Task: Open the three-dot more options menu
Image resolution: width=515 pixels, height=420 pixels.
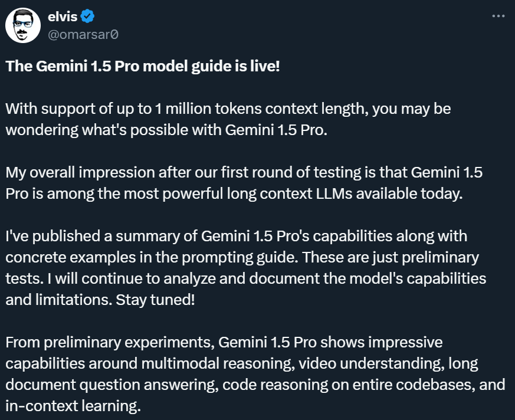Action: tap(498, 16)
